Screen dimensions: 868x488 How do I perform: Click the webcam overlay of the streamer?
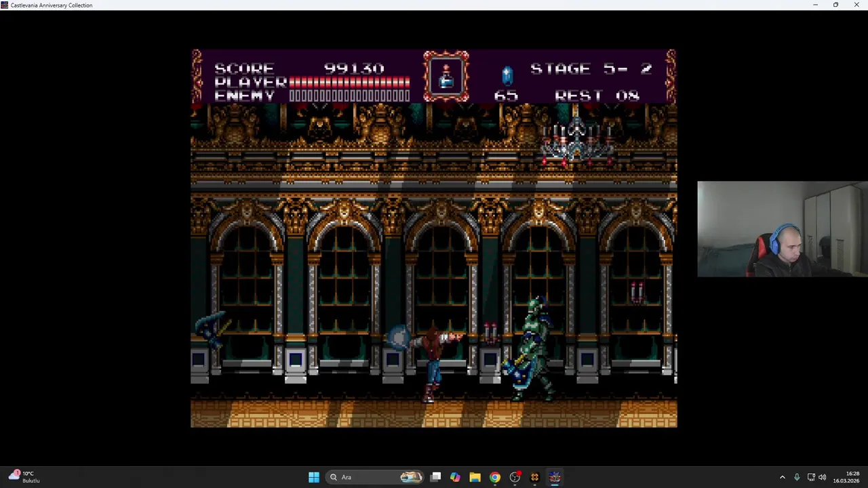(x=783, y=229)
